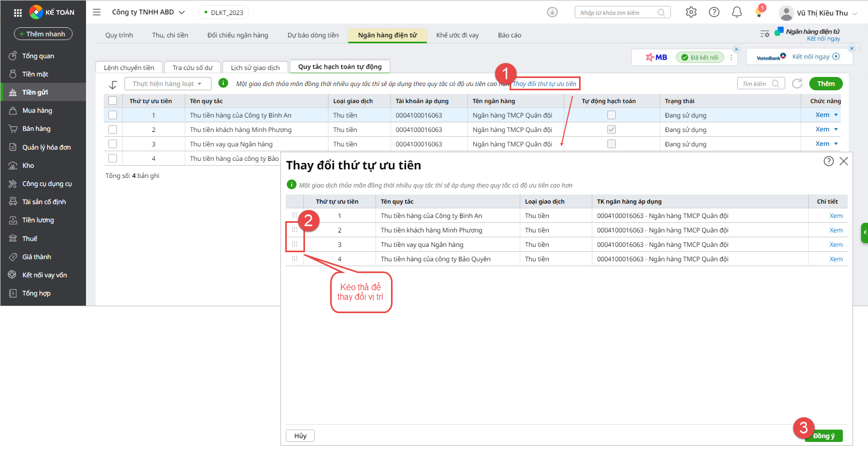The height and width of the screenshot is (451, 868).
Task: Switch to the Quy trình tab
Action: coord(119,35)
